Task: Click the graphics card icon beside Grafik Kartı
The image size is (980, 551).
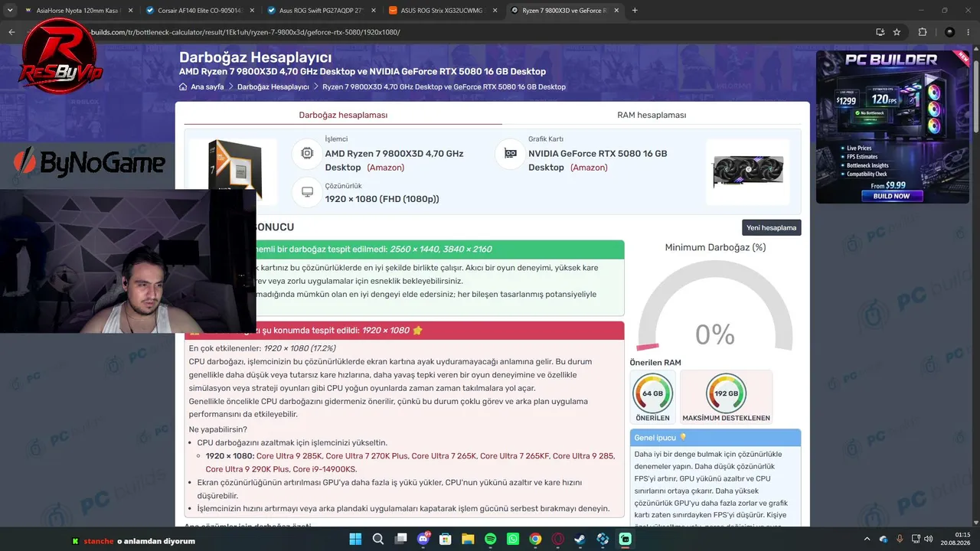Action: point(510,153)
